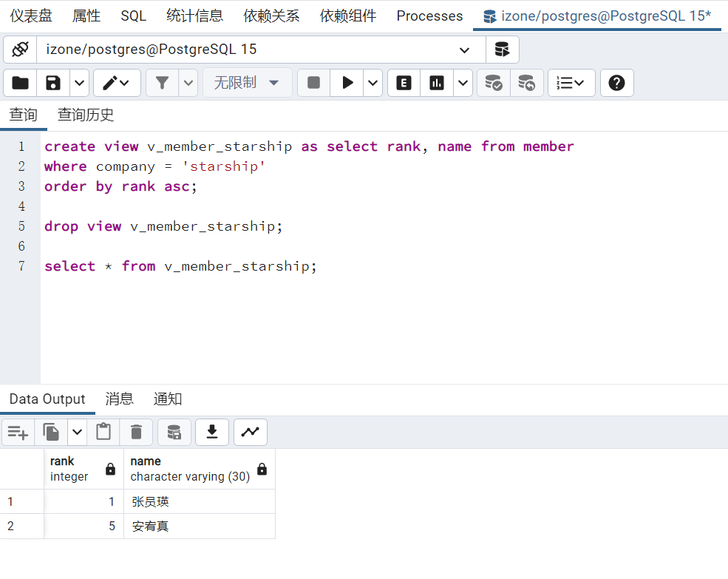Click the Processes menu item
The width and height of the screenshot is (728, 579).
pyautogui.click(x=429, y=16)
